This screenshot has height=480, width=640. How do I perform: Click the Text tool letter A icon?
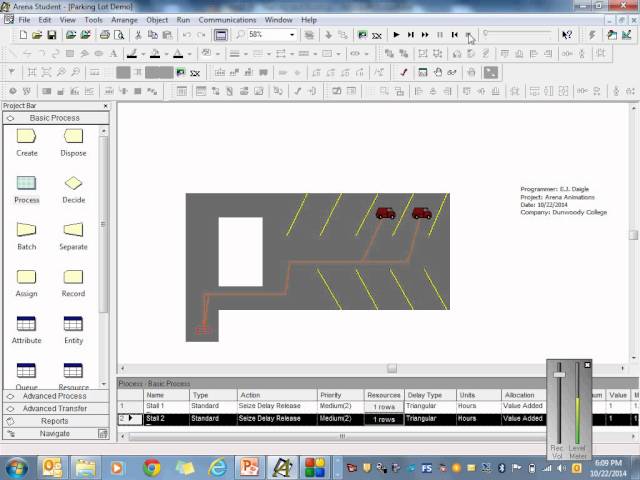[x=113, y=53]
